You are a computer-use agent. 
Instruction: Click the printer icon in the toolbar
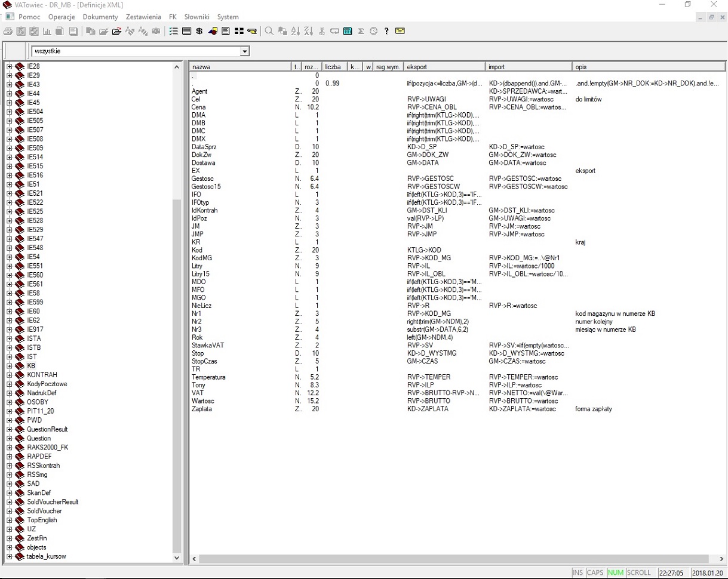(8, 31)
